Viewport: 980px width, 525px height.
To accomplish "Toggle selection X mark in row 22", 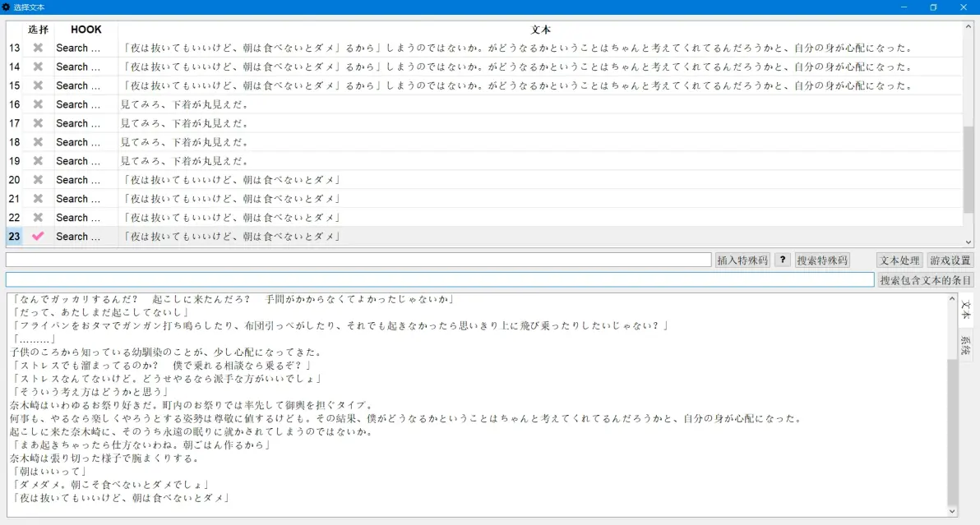I will coord(38,217).
